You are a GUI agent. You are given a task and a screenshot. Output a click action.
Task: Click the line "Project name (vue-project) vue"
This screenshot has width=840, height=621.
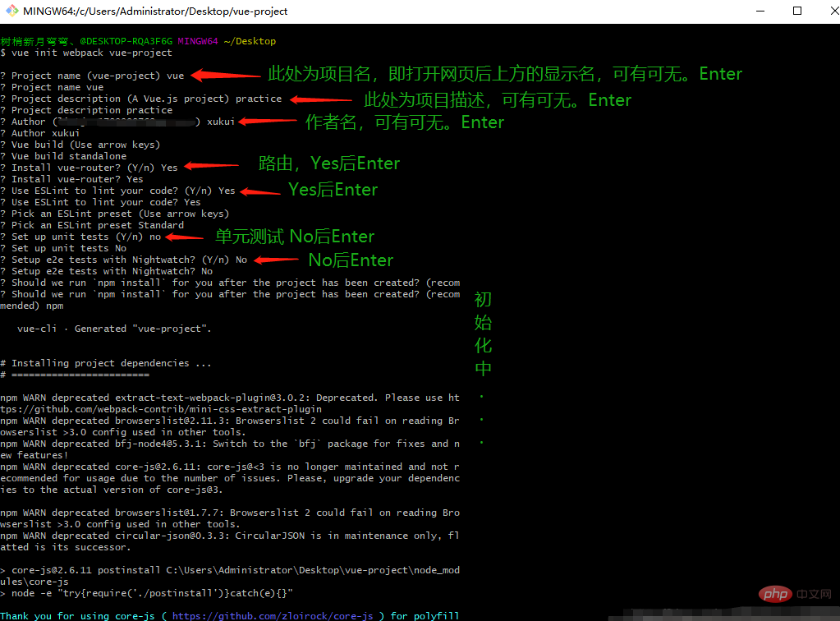92,76
